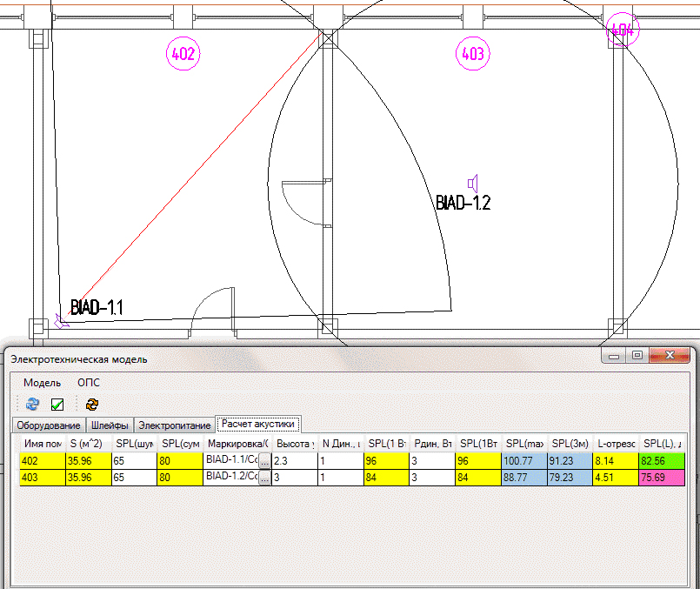Select table cell 403 in Имя пом column
Image resolution: width=700 pixels, height=589 pixels.
(43, 478)
